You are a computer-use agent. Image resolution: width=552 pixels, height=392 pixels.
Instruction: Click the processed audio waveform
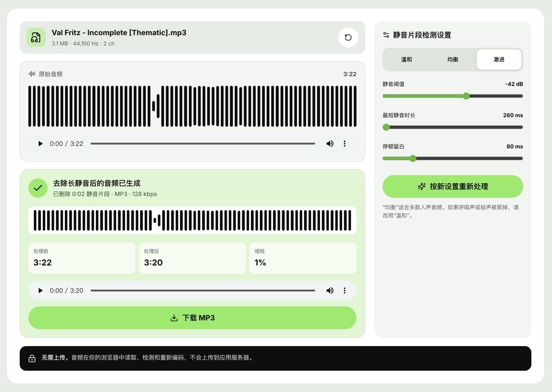[192, 220]
